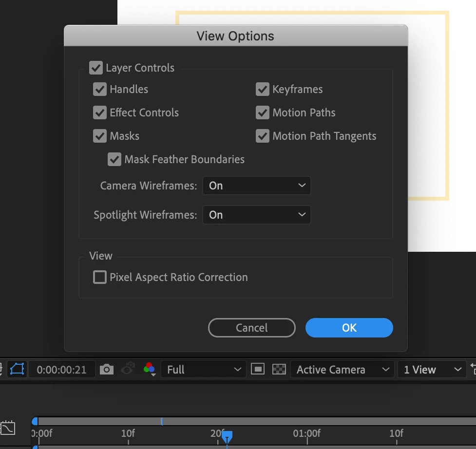Open the Spotlight Wireframes dropdown
Screen dimensions: 476x449
pos(257,215)
